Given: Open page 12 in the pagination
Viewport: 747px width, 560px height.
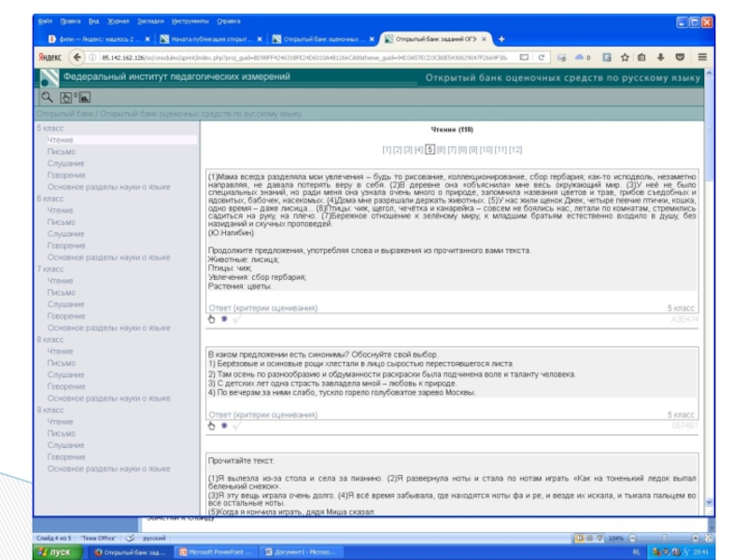Looking at the screenshot, I should (x=515, y=149).
